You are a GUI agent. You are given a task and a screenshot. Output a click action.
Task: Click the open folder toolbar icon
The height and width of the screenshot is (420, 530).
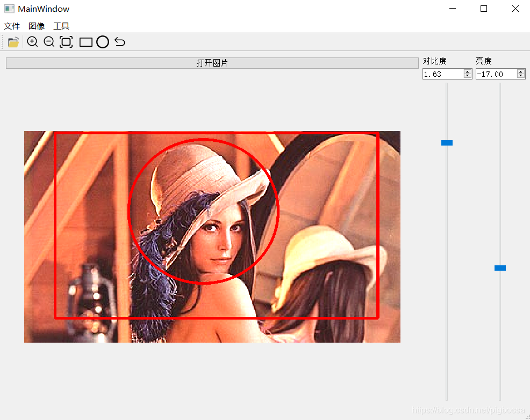(x=13, y=42)
